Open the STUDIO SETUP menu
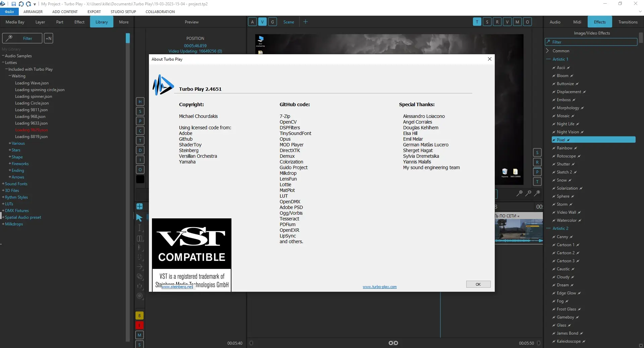The height and width of the screenshot is (348, 644). pos(123,12)
